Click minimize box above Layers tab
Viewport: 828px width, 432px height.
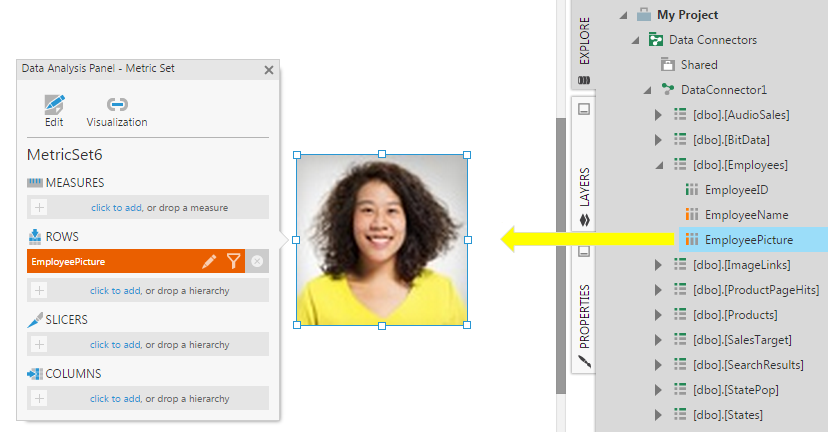click(584, 109)
